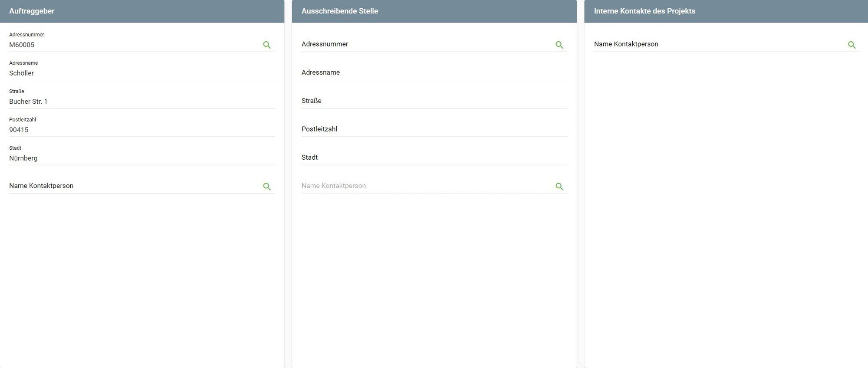Focus the Postleitzahl field containing 90415

(130, 130)
